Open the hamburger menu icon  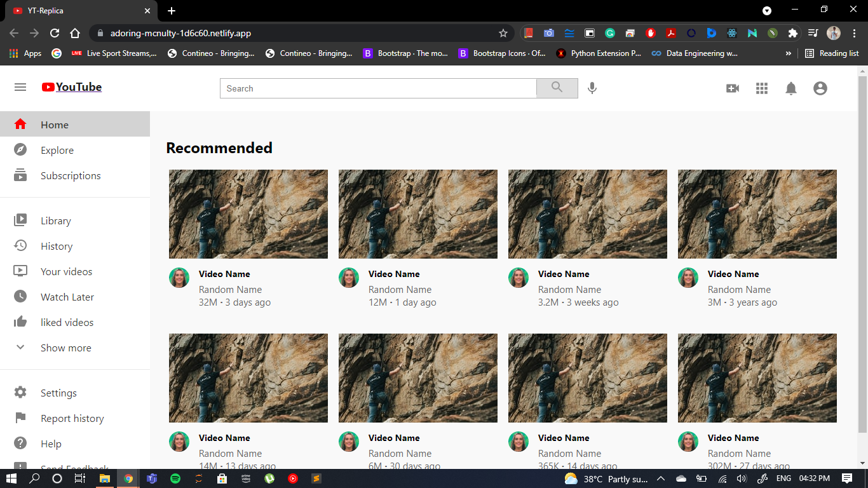(x=20, y=87)
